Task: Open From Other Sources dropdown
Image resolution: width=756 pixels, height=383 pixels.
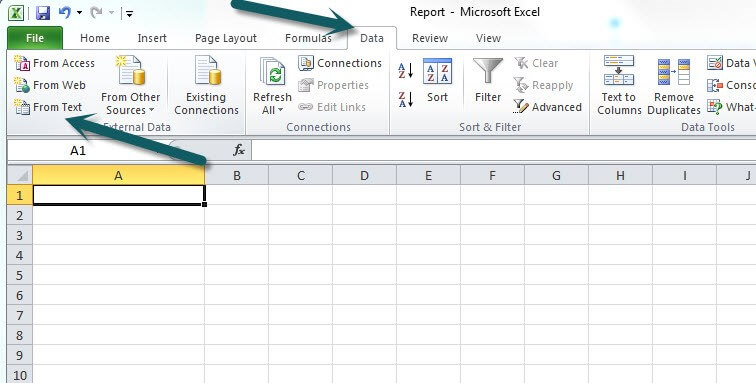Action: (x=131, y=85)
